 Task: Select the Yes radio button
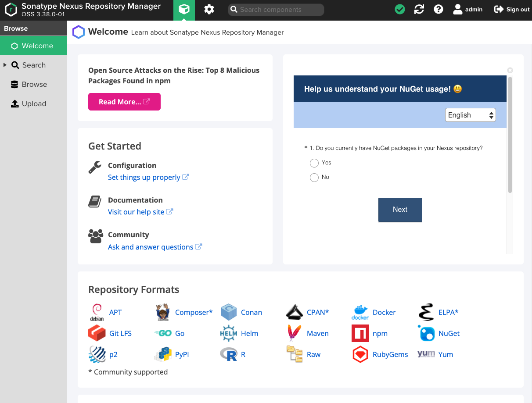[314, 163]
